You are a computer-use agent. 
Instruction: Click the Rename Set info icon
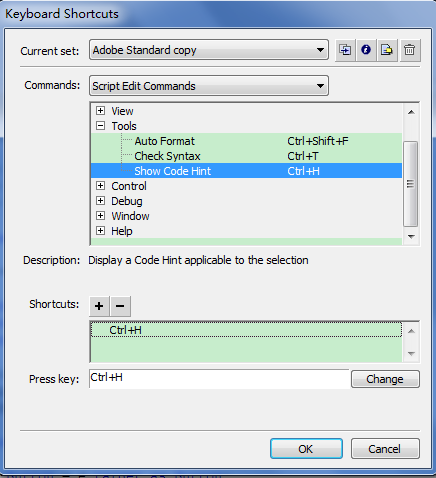click(366, 50)
